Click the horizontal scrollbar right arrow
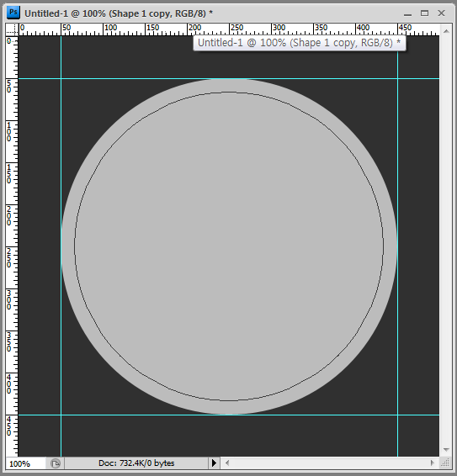Image resolution: width=457 pixels, height=476 pixels. [x=432, y=463]
